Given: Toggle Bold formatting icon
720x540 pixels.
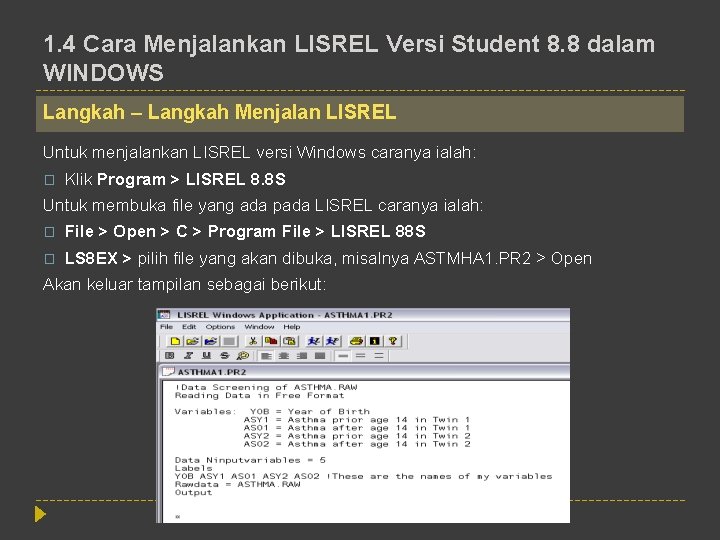Looking at the screenshot, I should coord(170,356).
